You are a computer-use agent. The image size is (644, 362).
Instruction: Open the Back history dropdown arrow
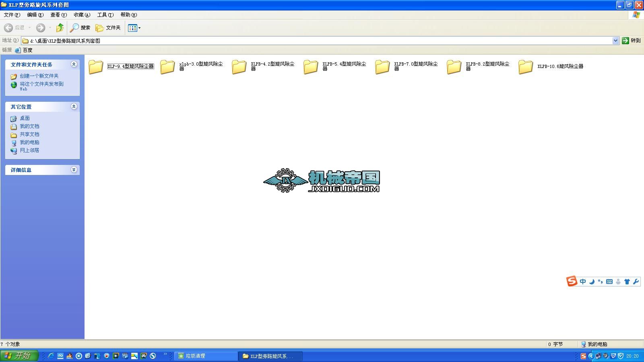point(29,28)
